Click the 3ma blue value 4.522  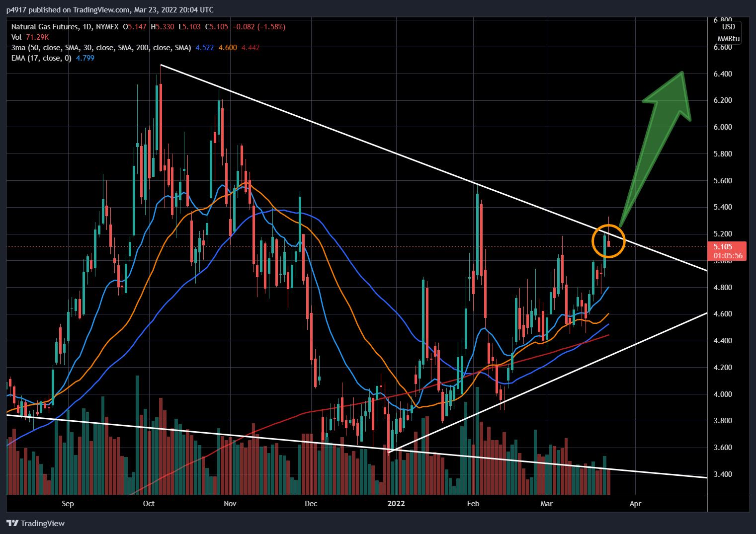(x=205, y=48)
